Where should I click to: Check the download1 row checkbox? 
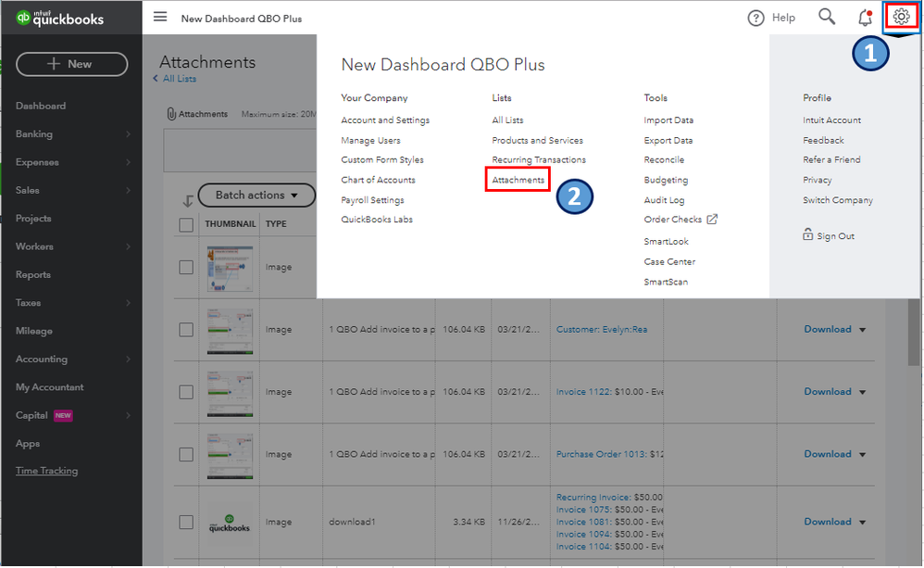click(186, 522)
